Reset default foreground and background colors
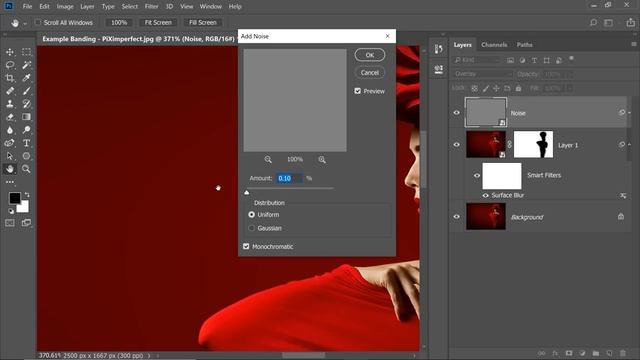Screen dimensions: 640x360 (11, 211)
